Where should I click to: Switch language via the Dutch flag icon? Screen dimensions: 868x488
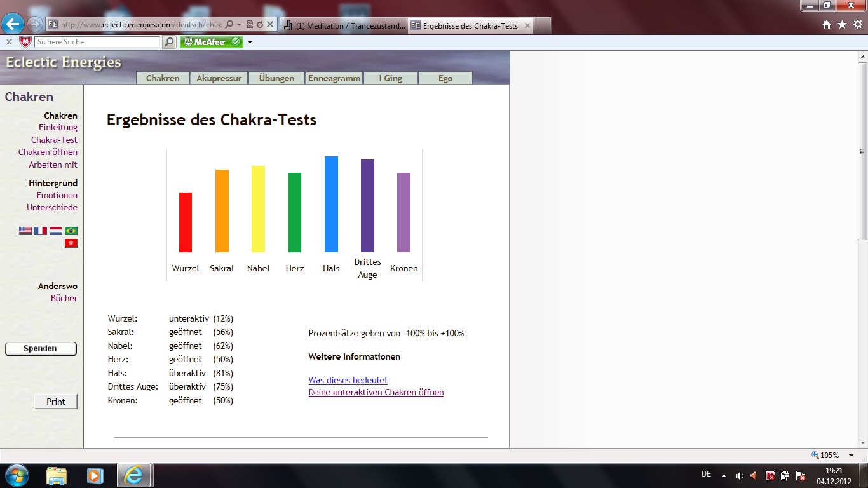(x=56, y=231)
